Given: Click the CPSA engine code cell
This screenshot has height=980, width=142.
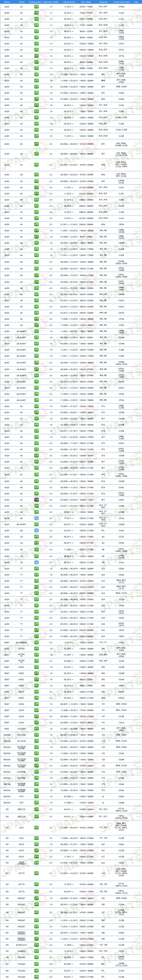Looking at the screenshot, I should pyautogui.click(x=121, y=543).
